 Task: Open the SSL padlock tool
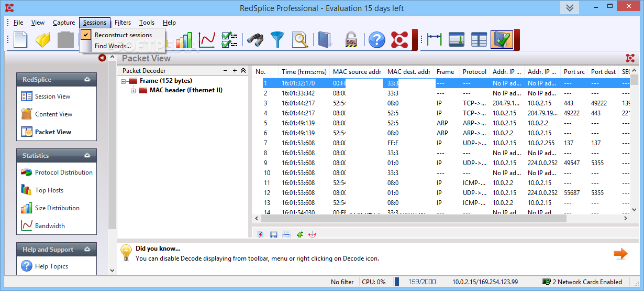tap(351, 40)
